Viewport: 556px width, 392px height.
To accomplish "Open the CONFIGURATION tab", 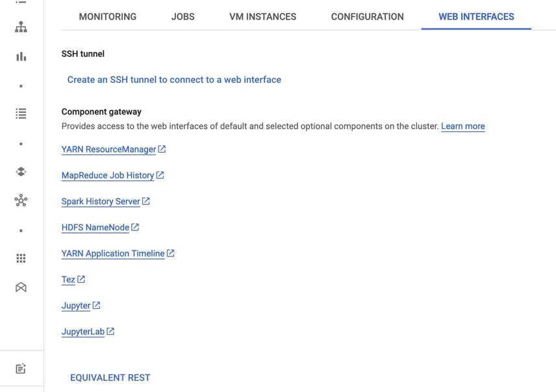I will coord(367,17).
